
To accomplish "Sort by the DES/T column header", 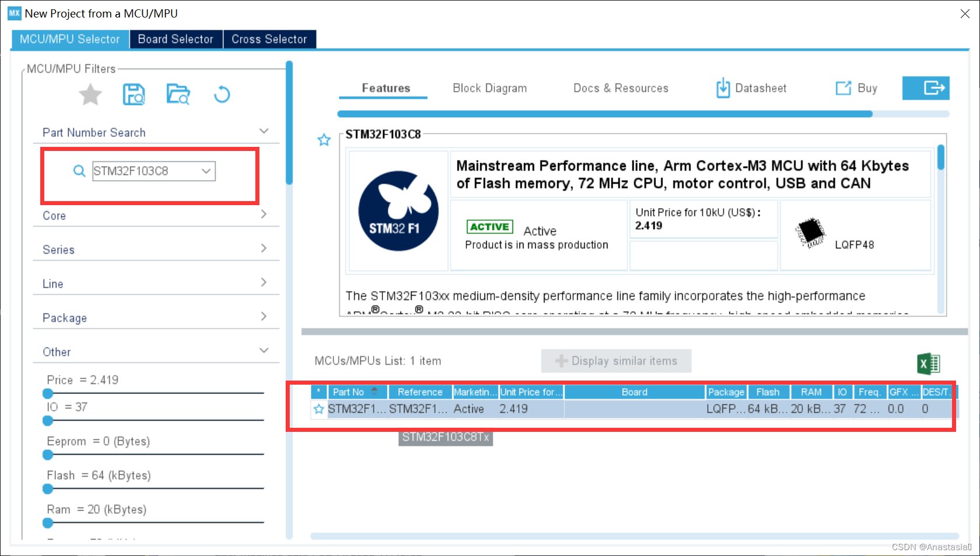I will 936,392.
